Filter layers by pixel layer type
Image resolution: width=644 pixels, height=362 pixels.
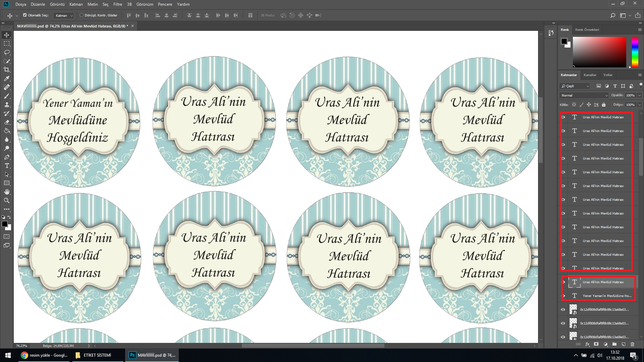pos(598,86)
